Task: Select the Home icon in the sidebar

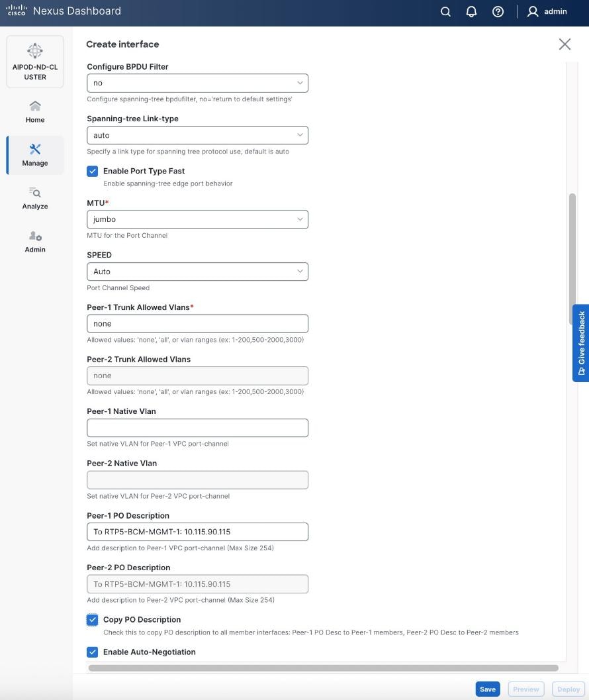Action: [x=34, y=106]
